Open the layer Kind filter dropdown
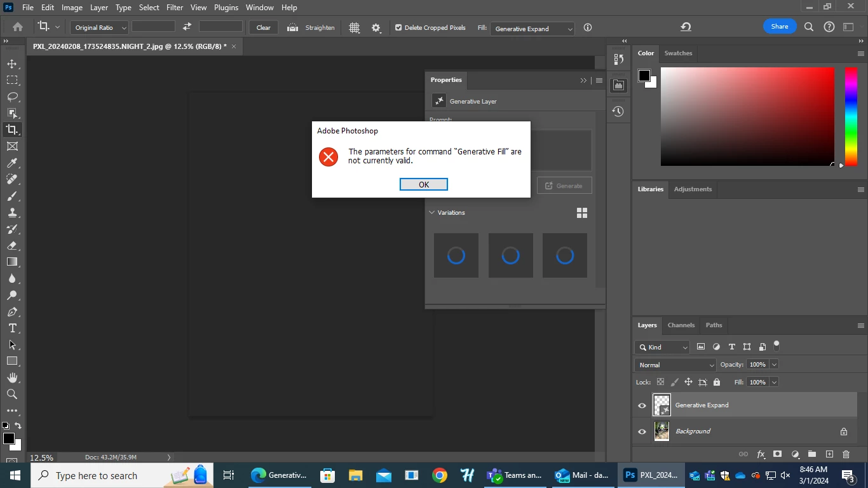This screenshot has width=868, height=488. coord(662,347)
